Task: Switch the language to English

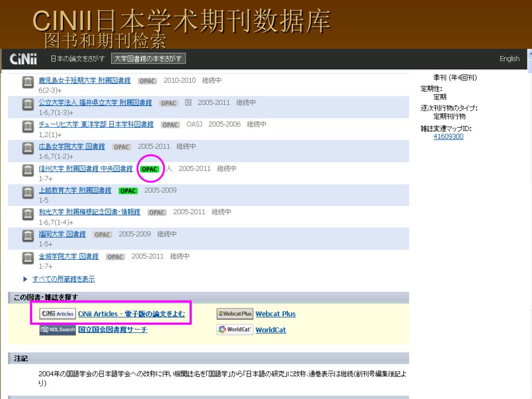Action: coord(509,59)
